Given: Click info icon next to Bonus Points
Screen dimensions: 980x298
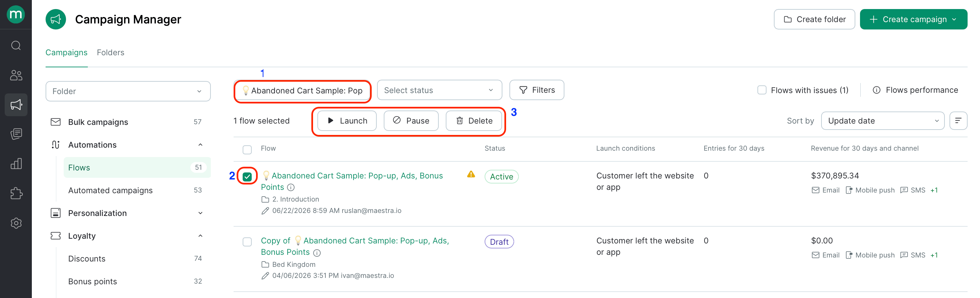Looking at the screenshot, I should [317, 253].
